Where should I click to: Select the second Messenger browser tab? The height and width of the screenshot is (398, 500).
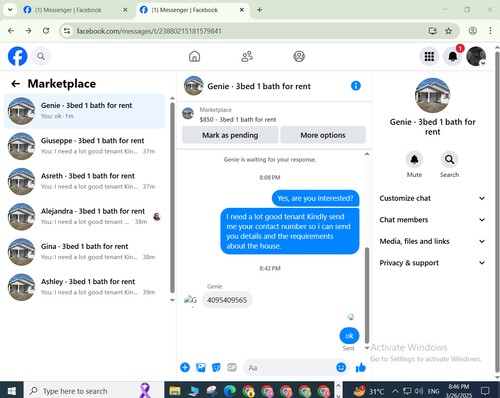point(193,10)
